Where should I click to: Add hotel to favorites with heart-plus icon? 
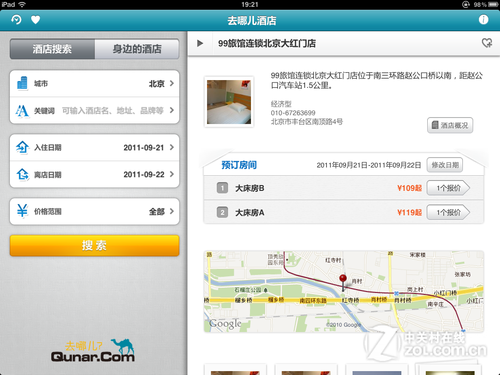(487, 43)
